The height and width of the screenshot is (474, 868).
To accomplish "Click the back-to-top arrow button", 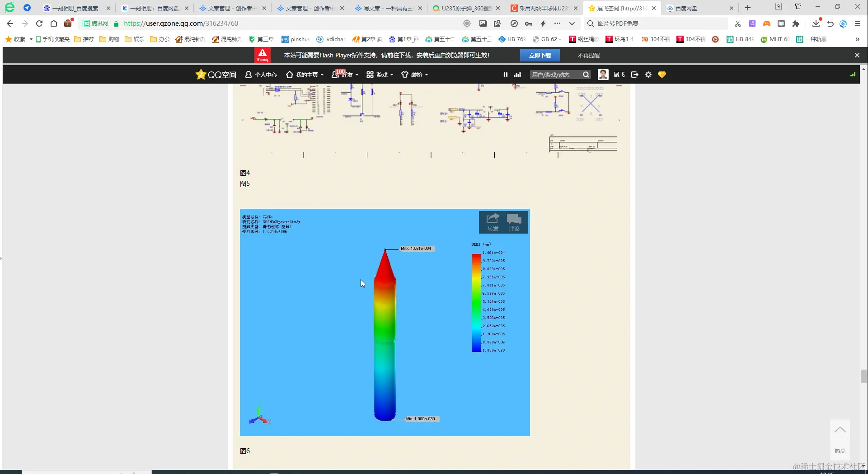I will tap(840, 430).
